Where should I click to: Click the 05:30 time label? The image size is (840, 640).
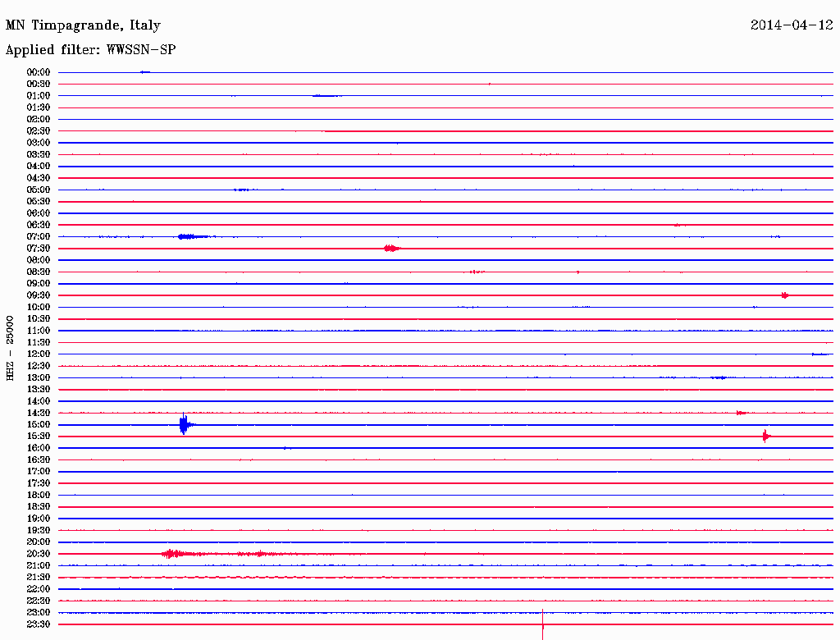coord(39,202)
